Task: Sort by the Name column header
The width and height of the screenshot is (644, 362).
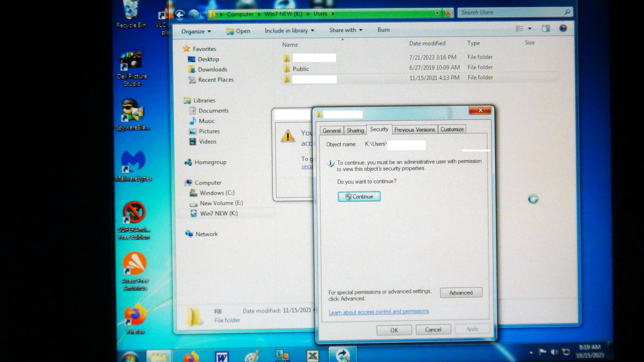Action: click(290, 45)
